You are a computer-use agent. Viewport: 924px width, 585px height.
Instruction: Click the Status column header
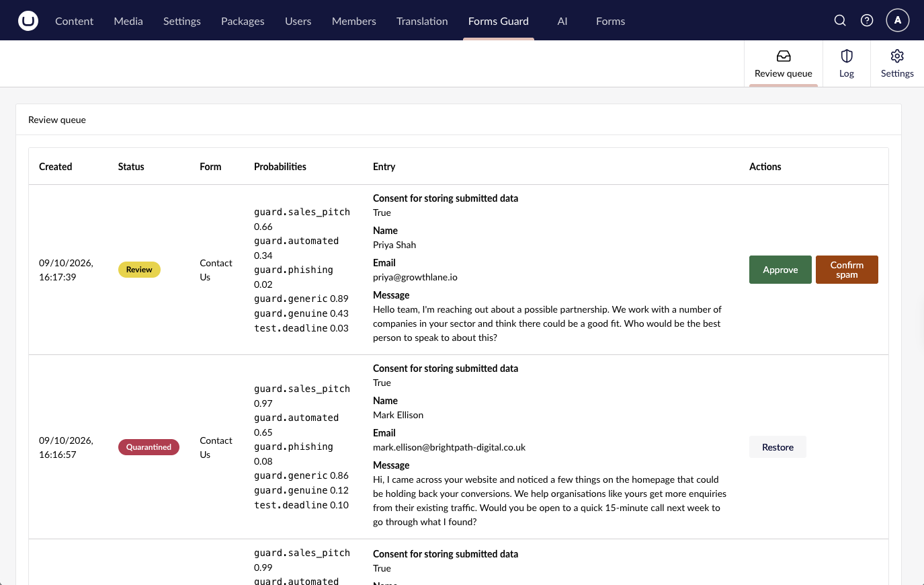[x=131, y=167]
